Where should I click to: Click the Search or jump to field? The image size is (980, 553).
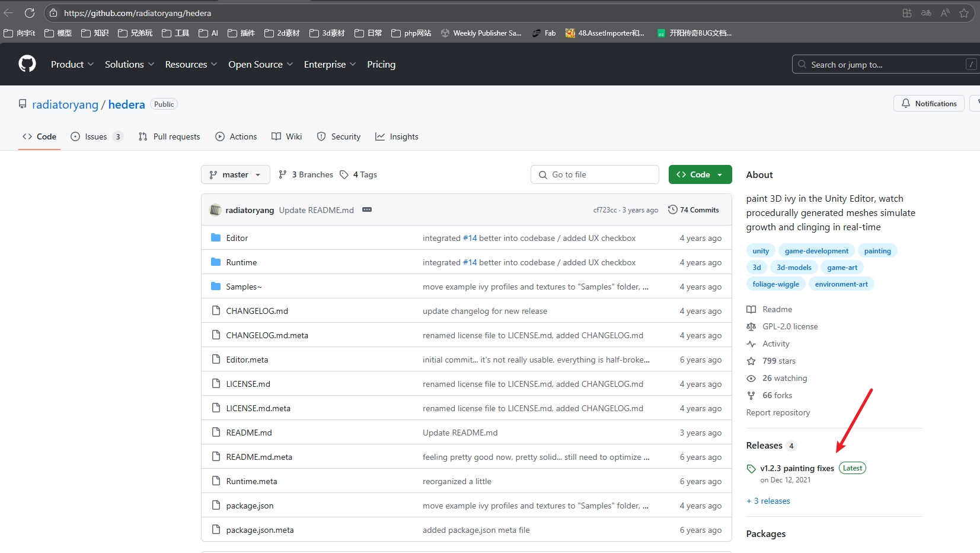(885, 64)
